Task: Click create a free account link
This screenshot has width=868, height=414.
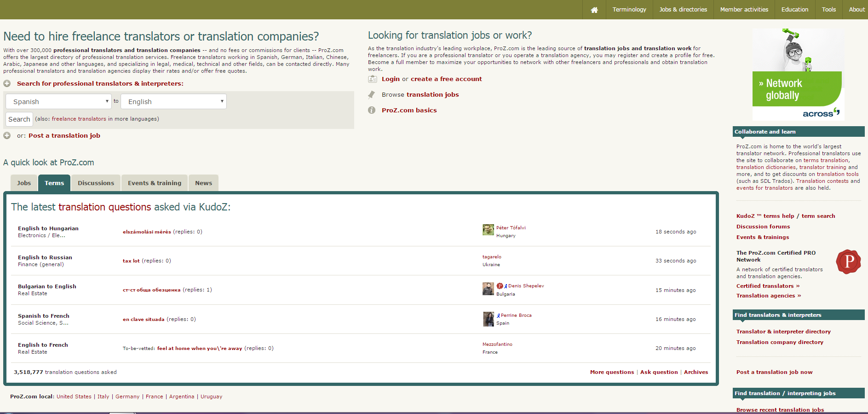Action: [x=446, y=79]
